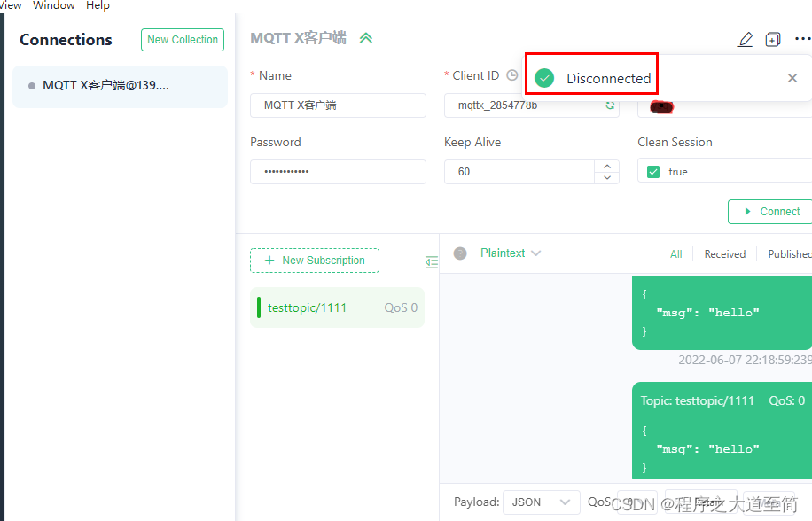Screen dimensions: 812x521
Task: Collapse the subscriptions list icon
Action: pos(432,262)
